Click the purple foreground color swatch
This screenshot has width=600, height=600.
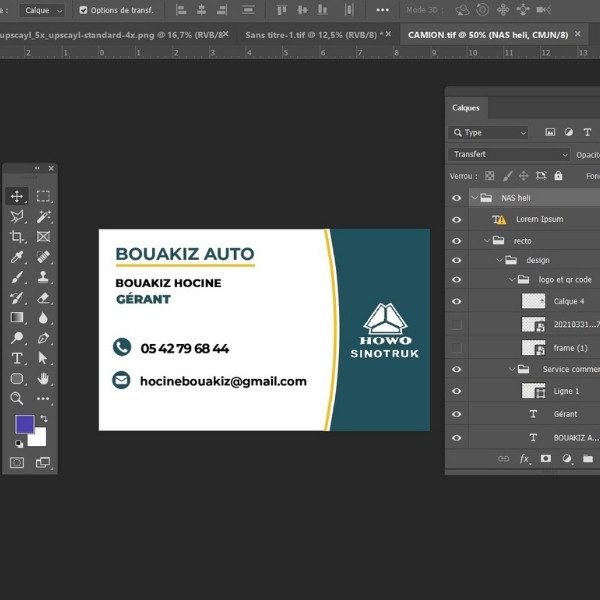[x=25, y=424]
